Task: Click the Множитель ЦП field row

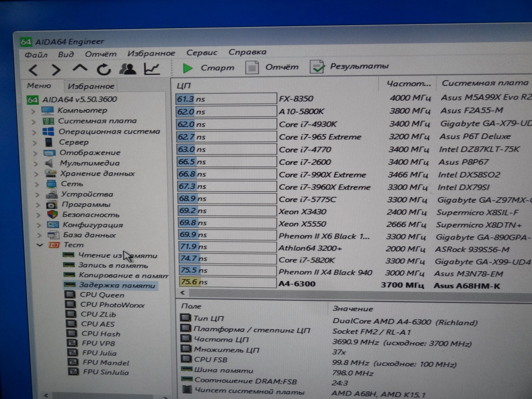Action: click(264, 351)
